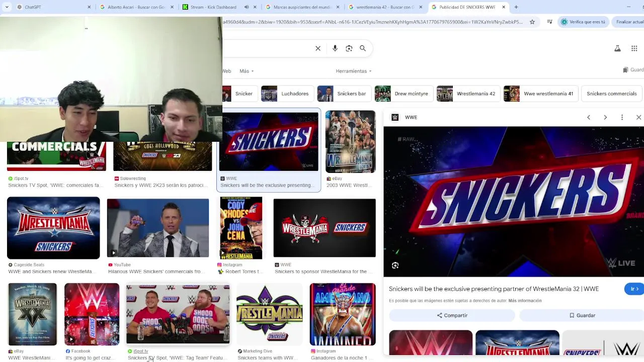Open iSpot.tv Tag Team Snickers thumbnail

[178, 314]
